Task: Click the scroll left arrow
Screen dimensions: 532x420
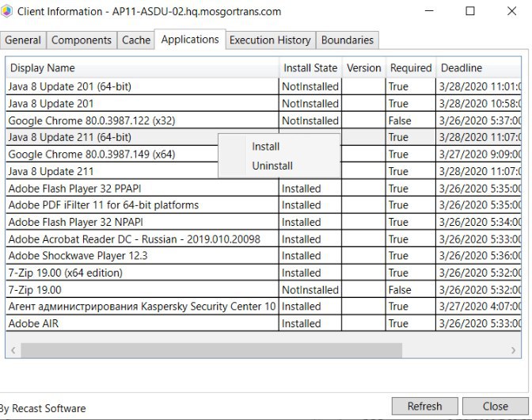Action: click(x=13, y=350)
